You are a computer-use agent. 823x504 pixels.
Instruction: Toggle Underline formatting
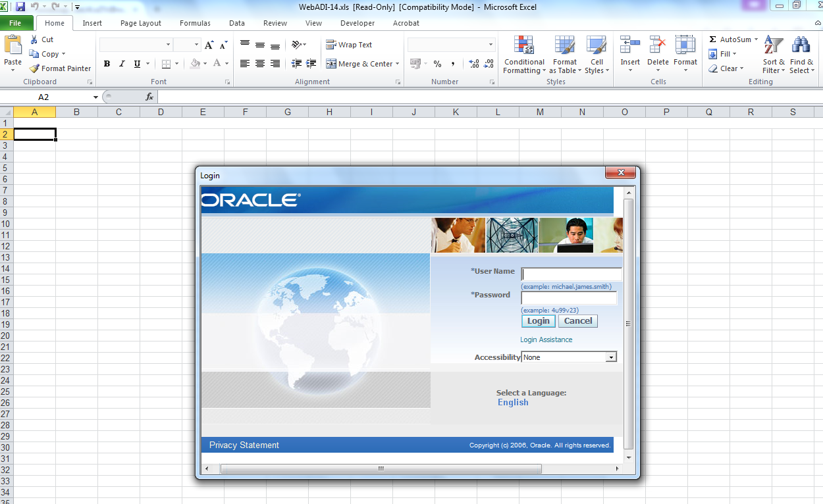(x=137, y=64)
